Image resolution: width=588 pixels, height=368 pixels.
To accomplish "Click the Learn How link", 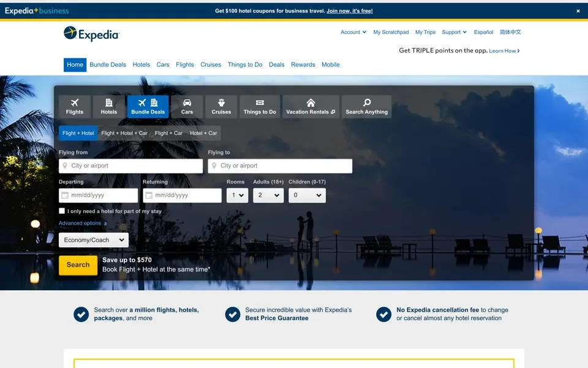I will 504,51.
